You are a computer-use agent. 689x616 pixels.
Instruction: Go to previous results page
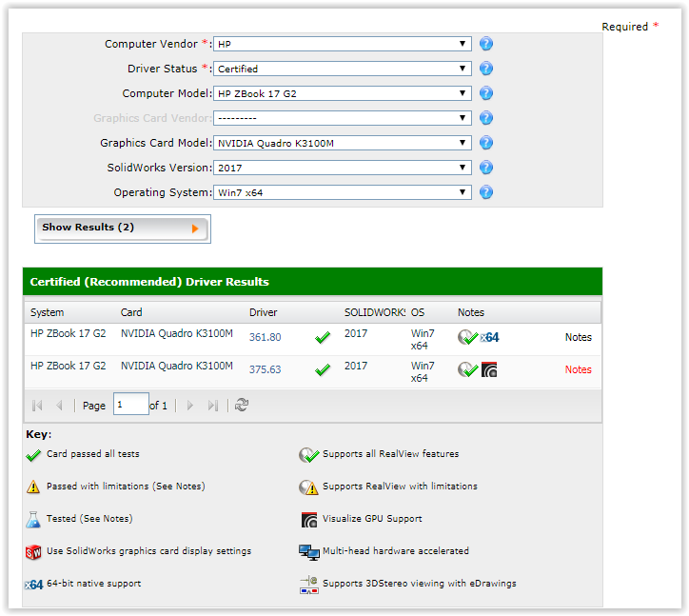(x=59, y=406)
